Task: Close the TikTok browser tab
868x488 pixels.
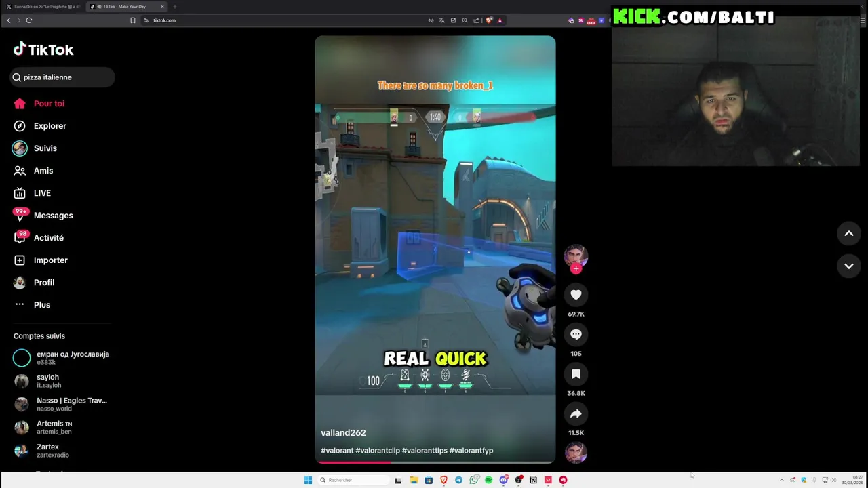Action: tap(162, 7)
